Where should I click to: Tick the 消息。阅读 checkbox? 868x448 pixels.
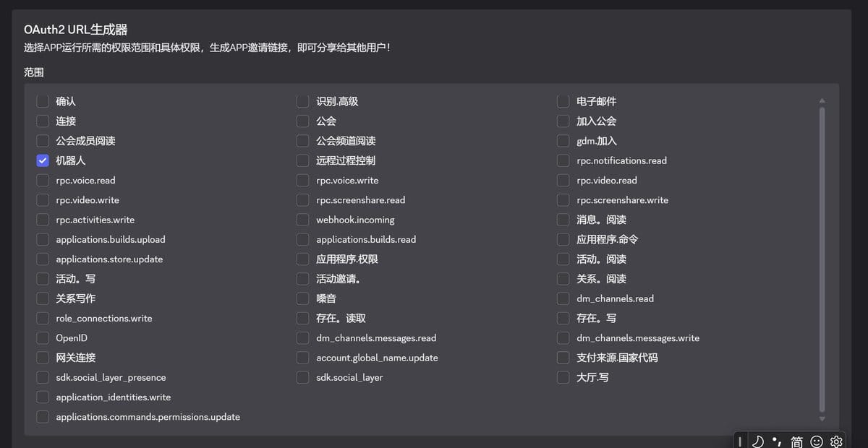[563, 220]
